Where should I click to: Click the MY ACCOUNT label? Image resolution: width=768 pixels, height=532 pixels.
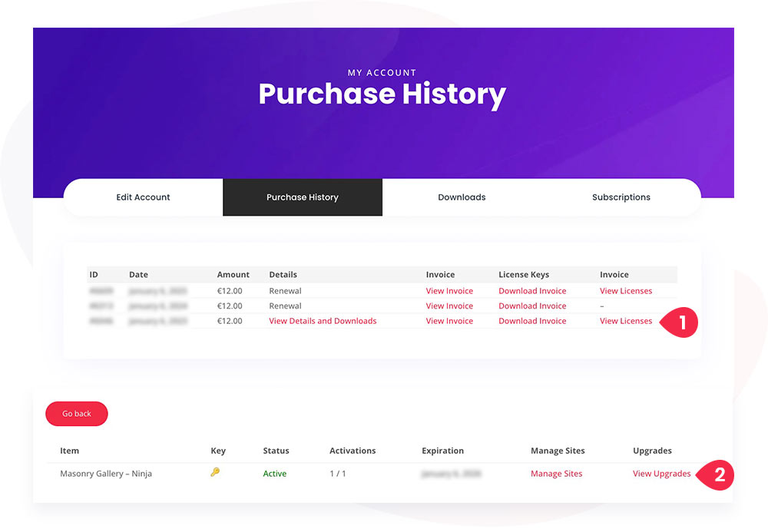[x=382, y=73]
